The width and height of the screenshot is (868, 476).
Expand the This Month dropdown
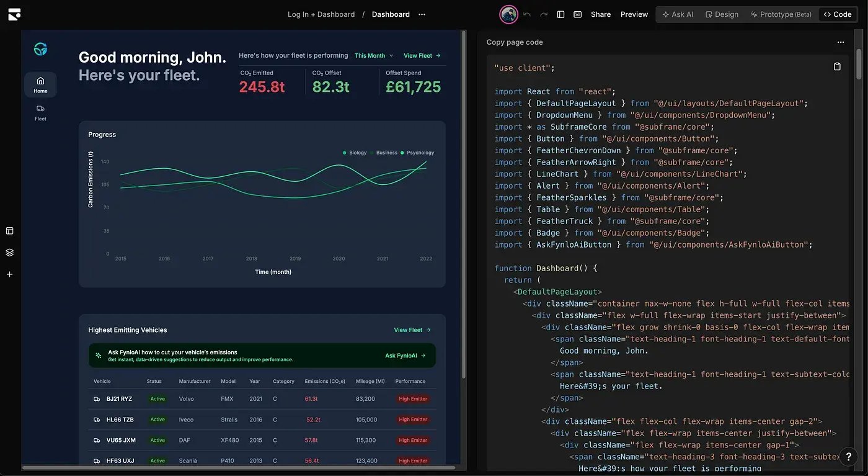coord(374,56)
